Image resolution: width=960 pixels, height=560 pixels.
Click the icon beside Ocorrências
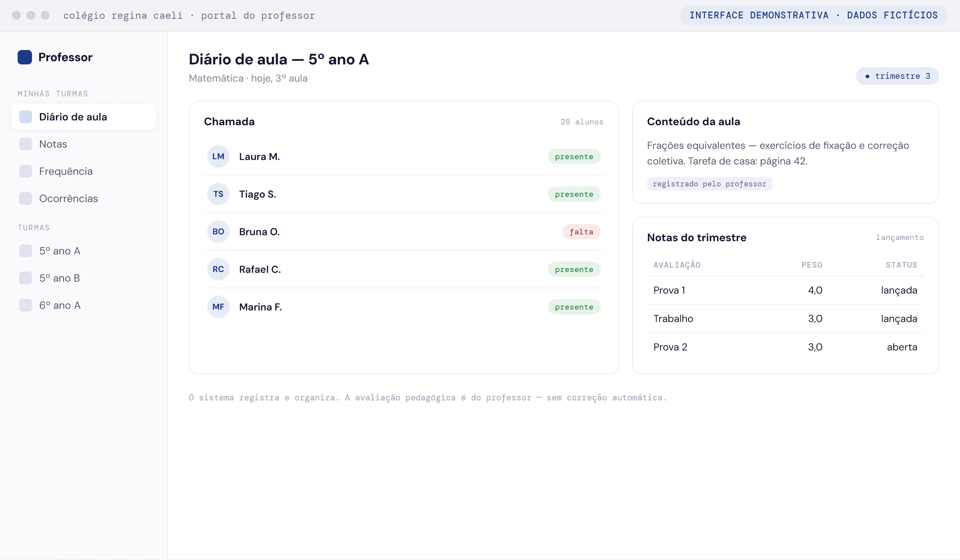click(26, 198)
